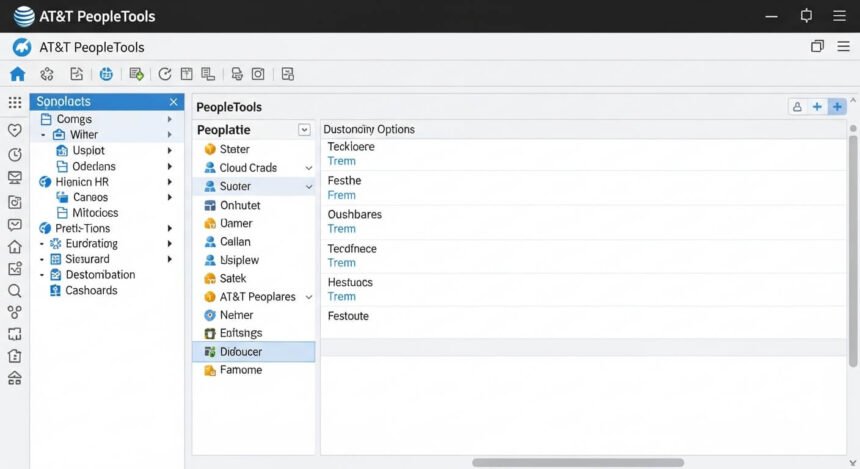Click the camera snapshot toolbar icon
860x469 pixels.
[x=258, y=74]
